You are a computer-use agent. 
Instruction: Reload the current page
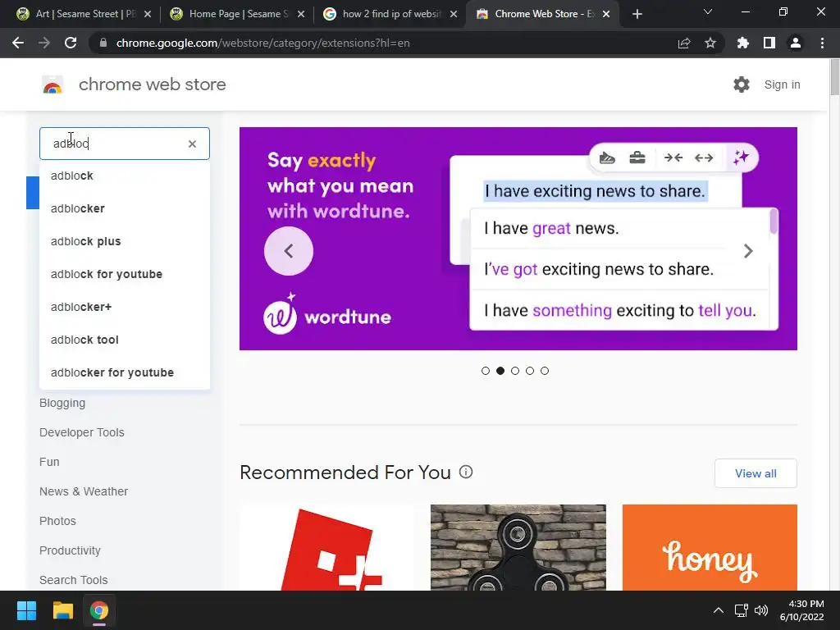(x=71, y=43)
